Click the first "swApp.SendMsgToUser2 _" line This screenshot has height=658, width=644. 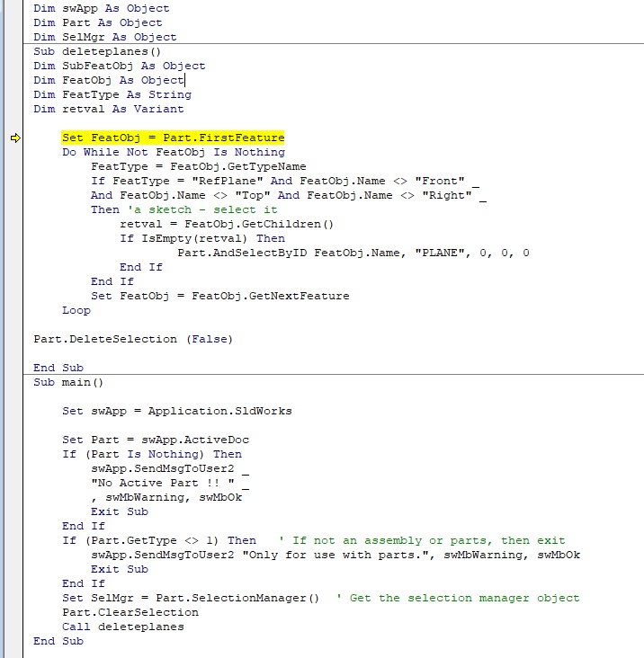pyautogui.click(x=170, y=468)
